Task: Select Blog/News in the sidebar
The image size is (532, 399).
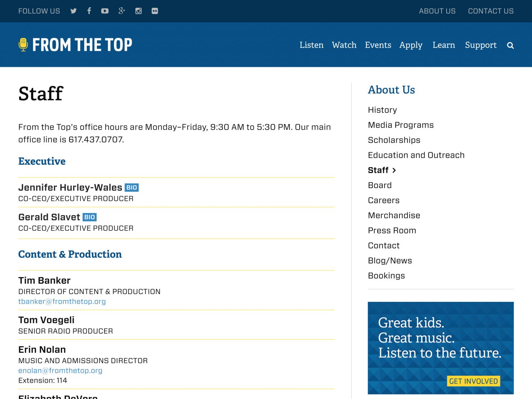Action: click(390, 261)
